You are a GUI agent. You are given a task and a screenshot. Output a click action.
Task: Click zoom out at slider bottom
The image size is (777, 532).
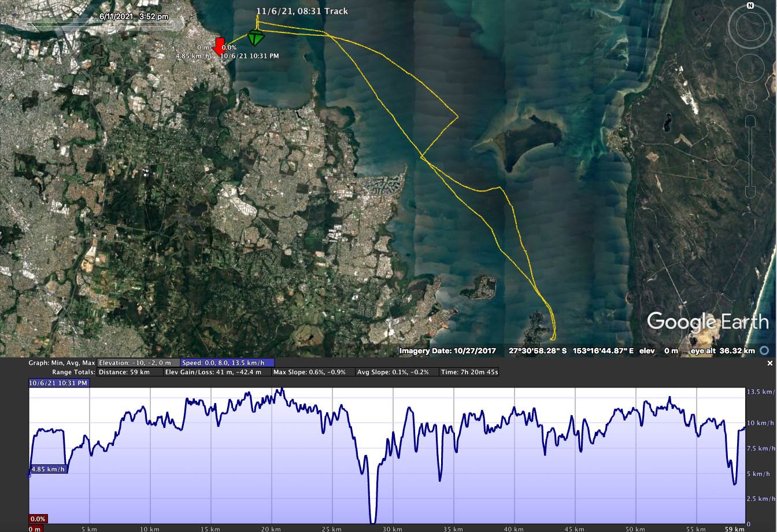[x=750, y=191]
